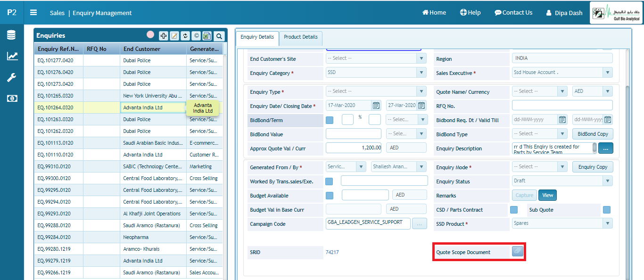Click the copy (©) icon in Enquiries toolbar
This screenshot has width=644, height=280.
tap(196, 36)
